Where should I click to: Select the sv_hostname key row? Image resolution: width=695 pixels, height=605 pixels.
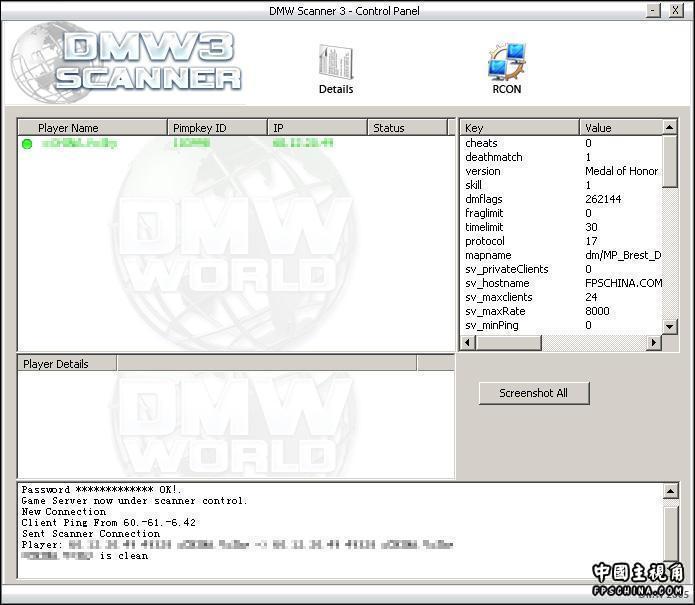click(x=562, y=283)
